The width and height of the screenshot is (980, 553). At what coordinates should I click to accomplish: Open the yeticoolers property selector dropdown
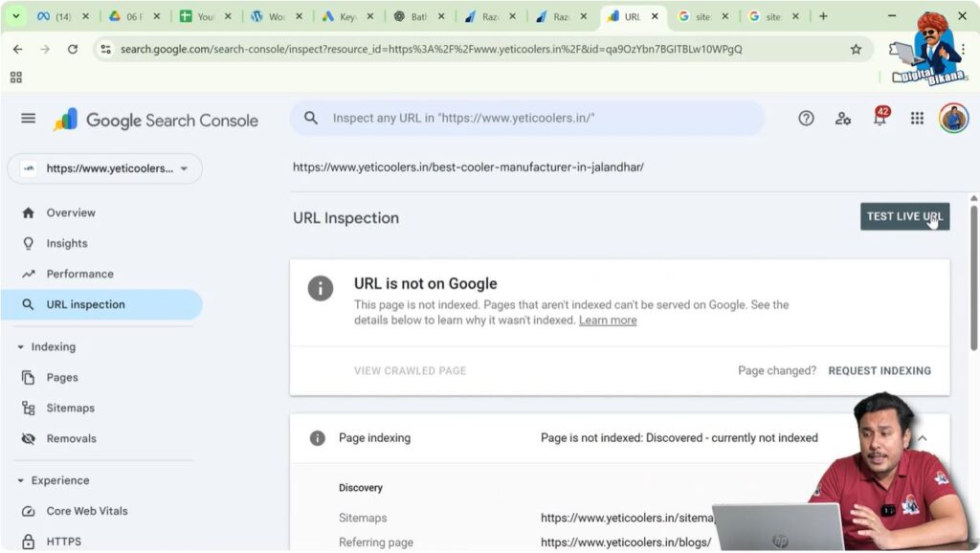click(x=105, y=168)
